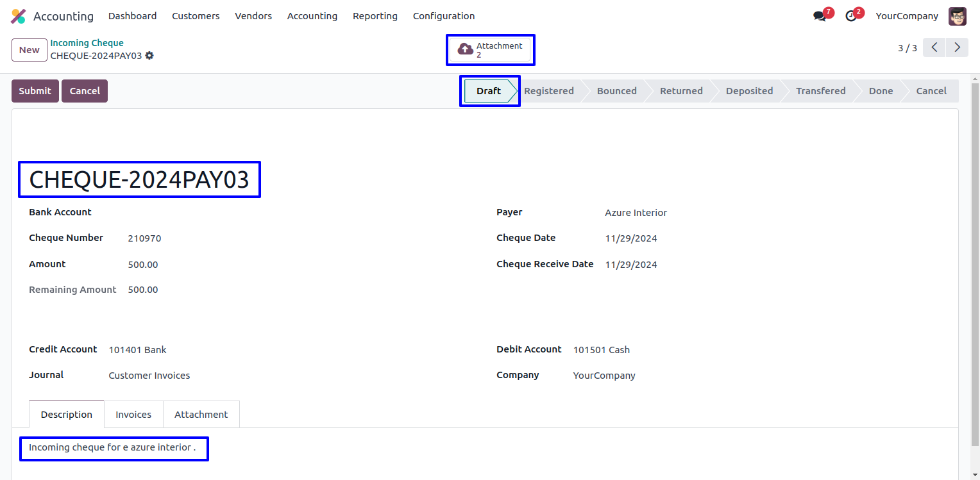
Task: Click the gear icon beside CHEQUE-2024PAY03
Action: pos(149,56)
